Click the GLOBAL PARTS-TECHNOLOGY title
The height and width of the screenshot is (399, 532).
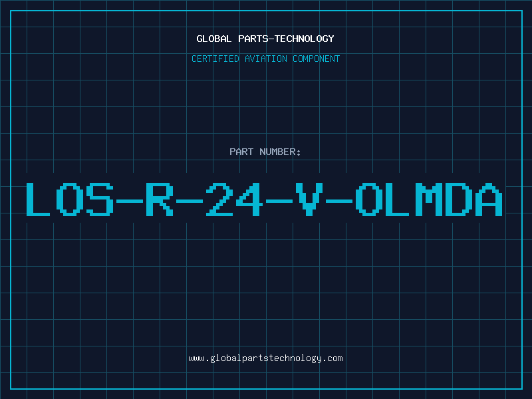pyautogui.click(x=265, y=39)
